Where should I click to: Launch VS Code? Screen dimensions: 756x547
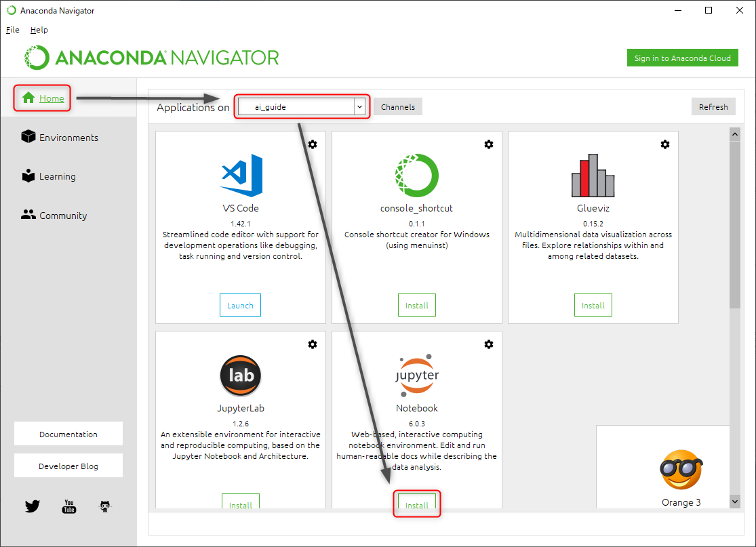pos(240,306)
